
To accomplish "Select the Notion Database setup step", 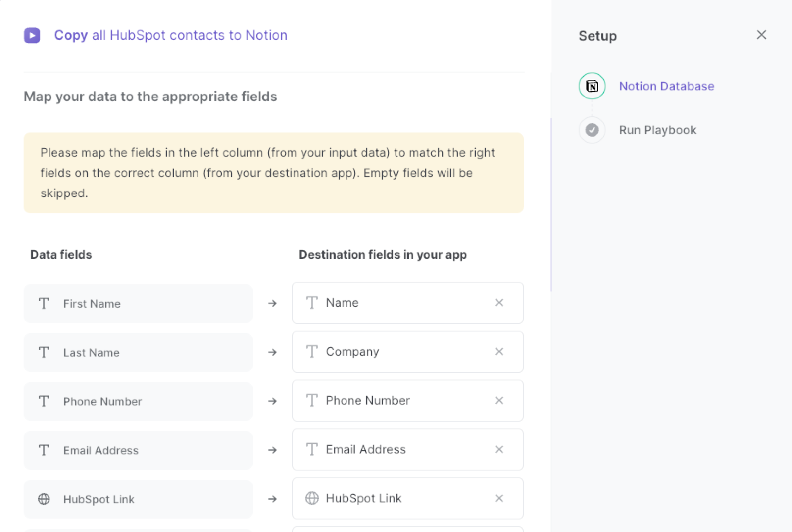I will click(666, 86).
